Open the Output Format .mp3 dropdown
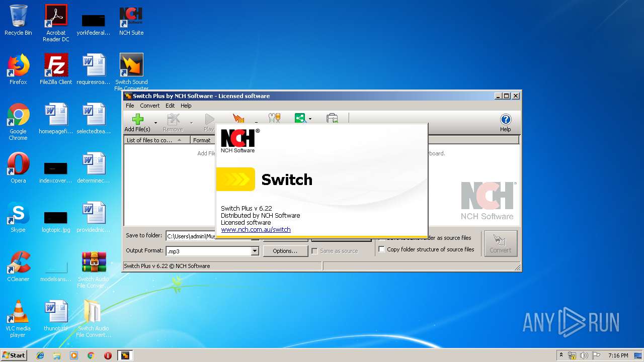Viewport: 644px width, 362px height. (255, 251)
